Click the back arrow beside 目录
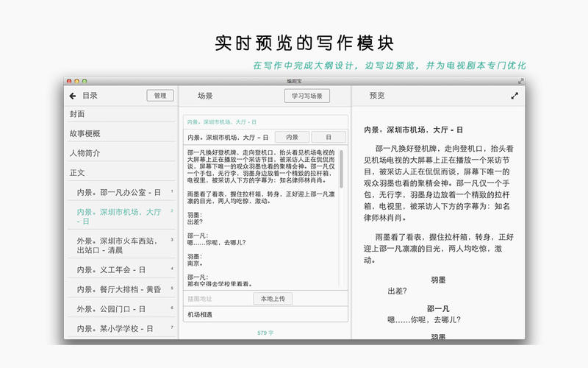Screen dimensions: 588x368 click(x=73, y=96)
